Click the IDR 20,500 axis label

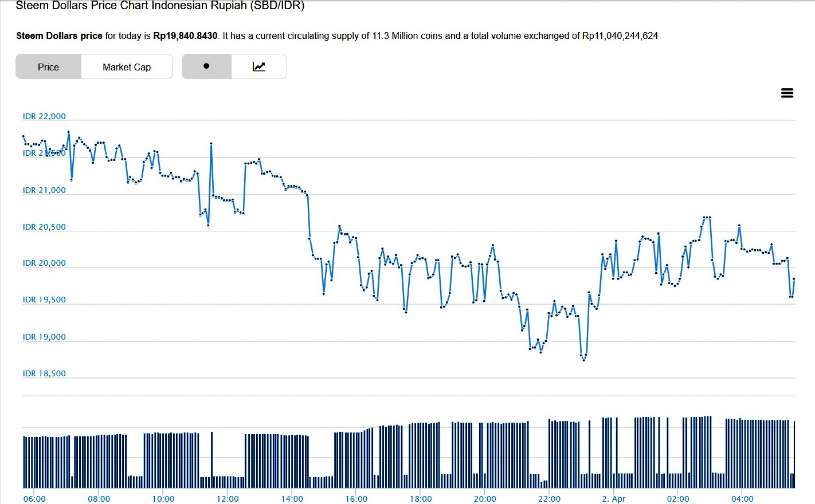(44, 227)
